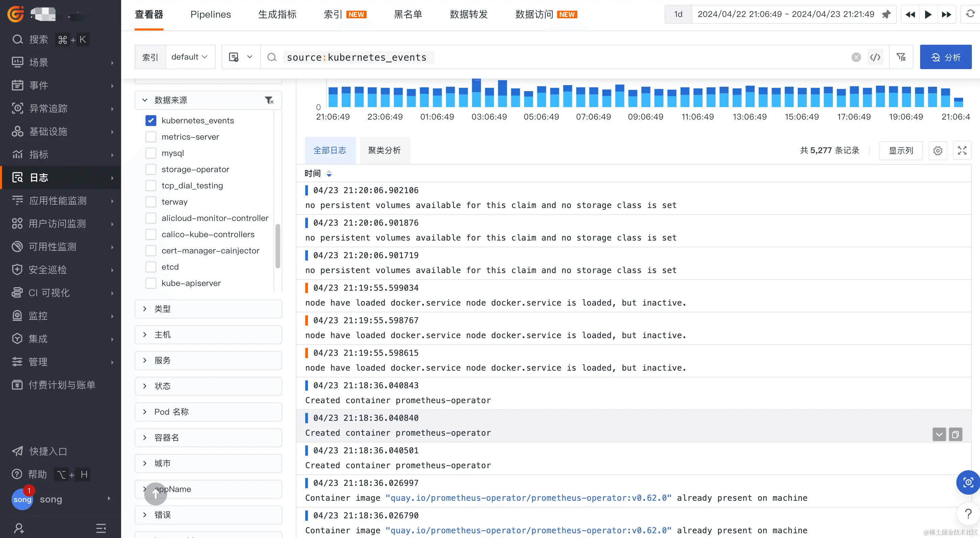Clear the search query with X icon
The width and height of the screenshot is (980, 538).
(x=856, y=57)
